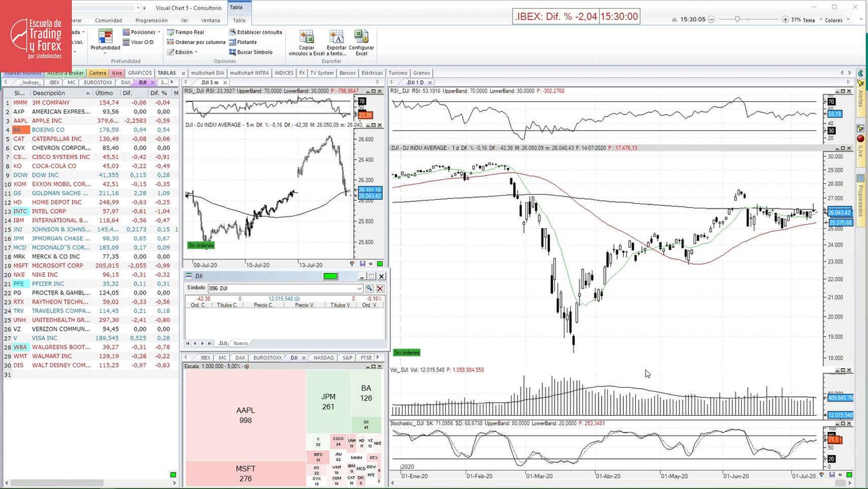This screenshot has width=868, height=489.
Task: Expand the Edición dropdown
Action: (x=196, y=52)
